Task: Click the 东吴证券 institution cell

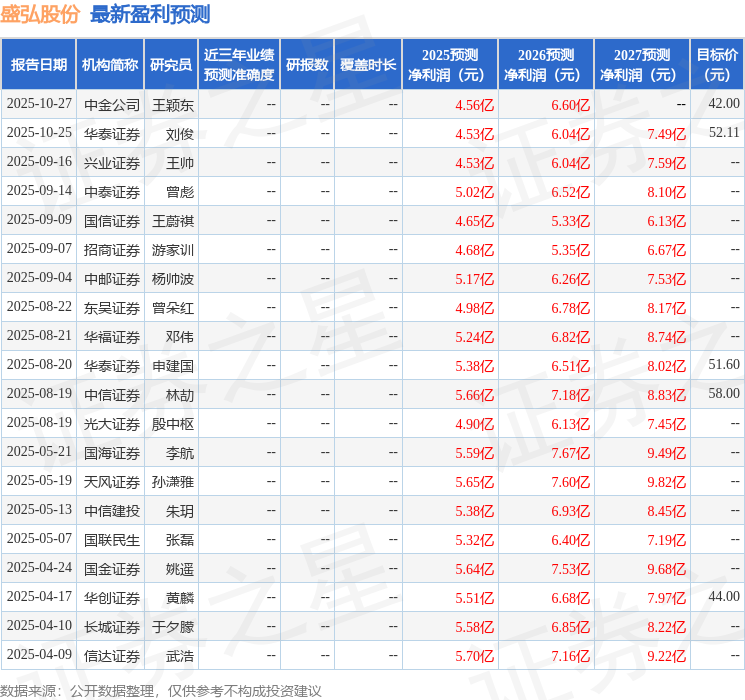Action: click(112, 308)
